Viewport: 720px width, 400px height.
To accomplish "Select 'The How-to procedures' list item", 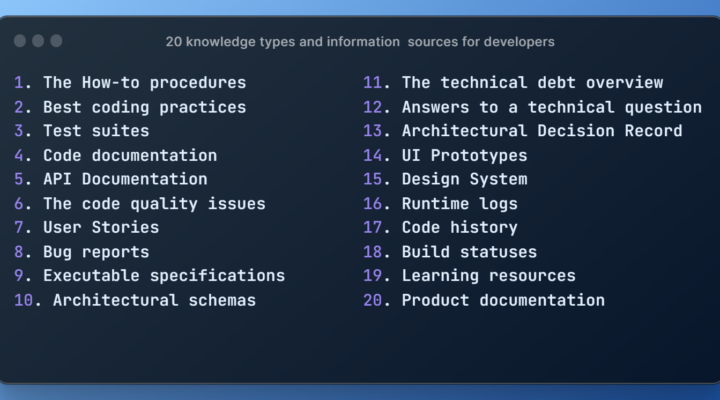I will coord(144,83).
